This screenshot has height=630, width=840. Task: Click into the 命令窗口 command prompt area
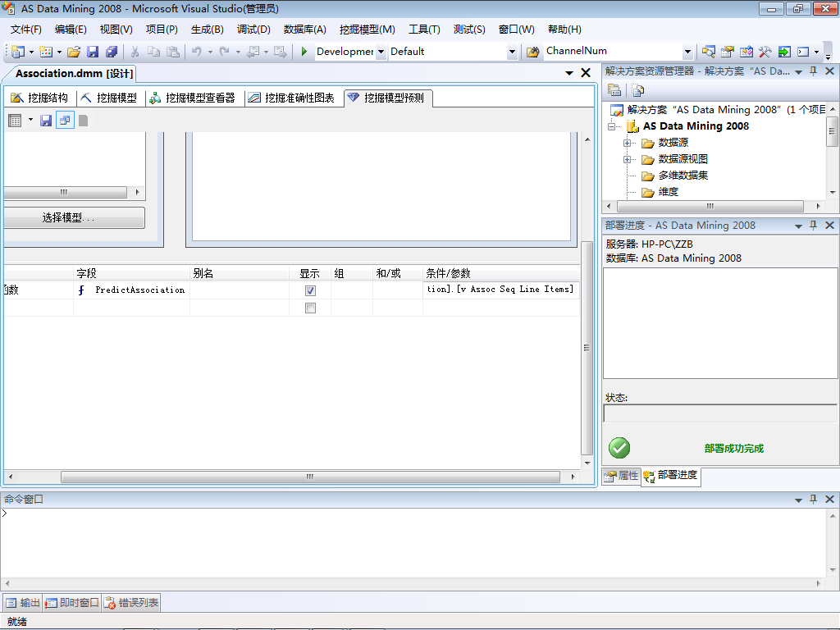click(x=413, y=542)
